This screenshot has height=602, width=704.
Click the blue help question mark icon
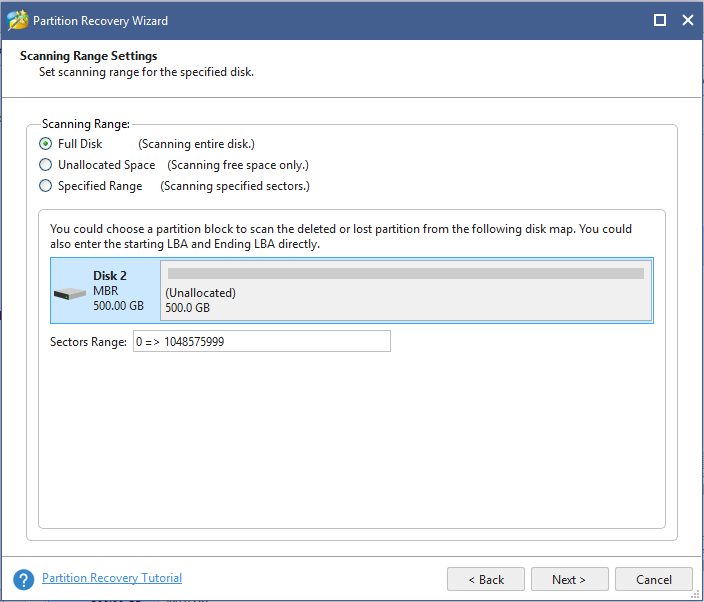24,580
